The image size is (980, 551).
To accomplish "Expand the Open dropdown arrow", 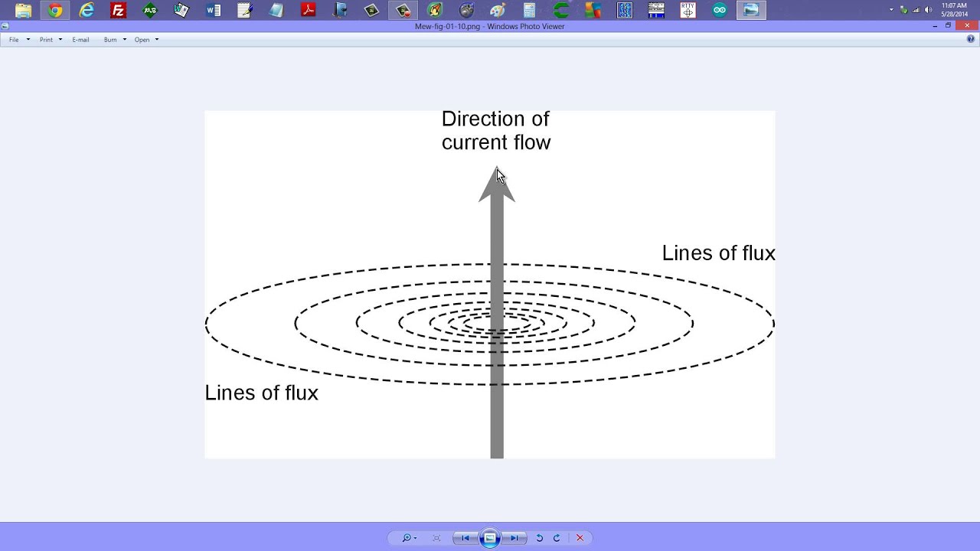I will [x=157, y=40].
